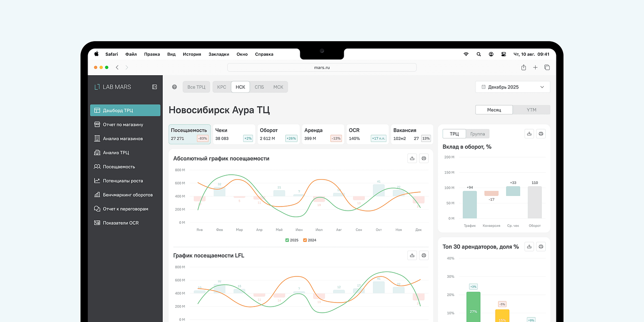Open the Декабрь 2025 date dropdown
Viewport: 644px width, 322px height.
(513, 87)
